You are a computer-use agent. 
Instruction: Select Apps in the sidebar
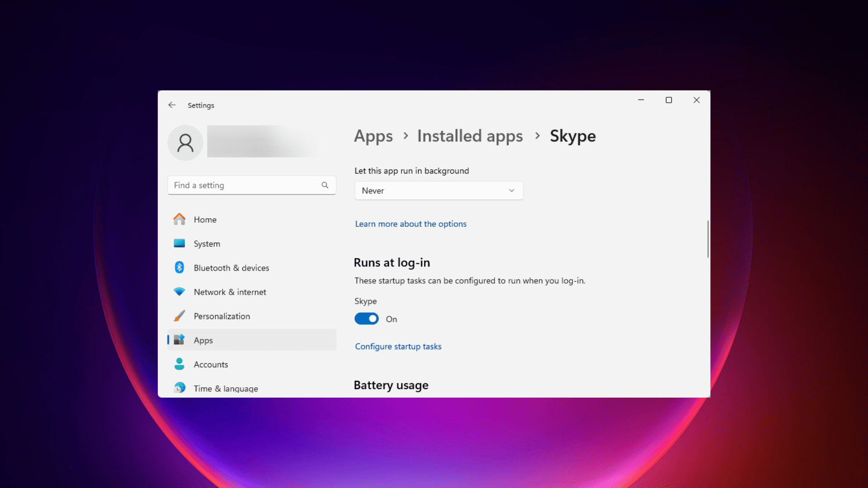(203, 340)
